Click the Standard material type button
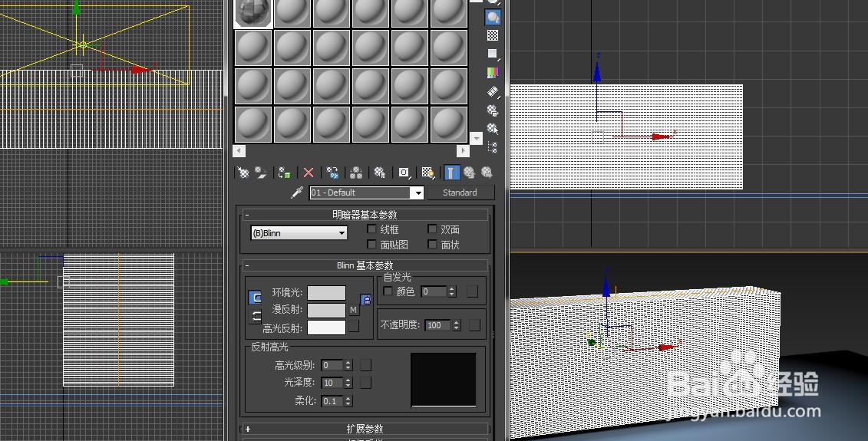 coord(460,193)
